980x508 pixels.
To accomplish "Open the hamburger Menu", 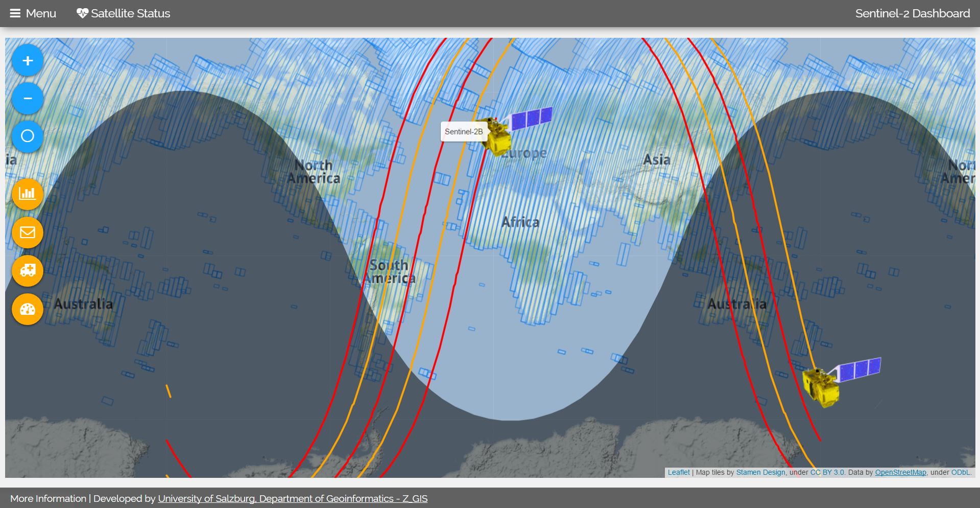I will tap(33, 13).
